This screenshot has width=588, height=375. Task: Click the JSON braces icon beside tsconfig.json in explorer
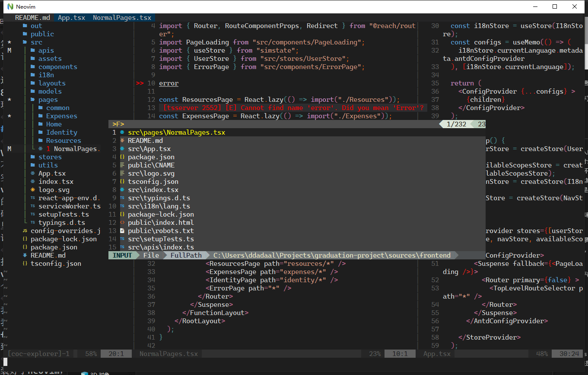[x=25, y=264]
